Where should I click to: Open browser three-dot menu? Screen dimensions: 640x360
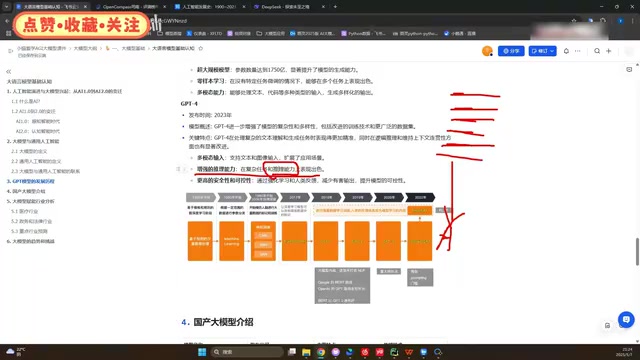point(633,21)
